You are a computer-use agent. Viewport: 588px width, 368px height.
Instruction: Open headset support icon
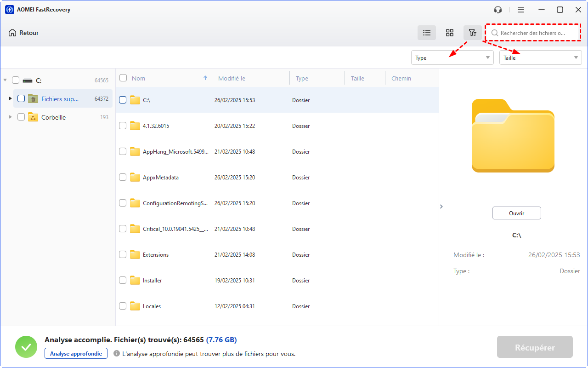(x=498, y=10)
